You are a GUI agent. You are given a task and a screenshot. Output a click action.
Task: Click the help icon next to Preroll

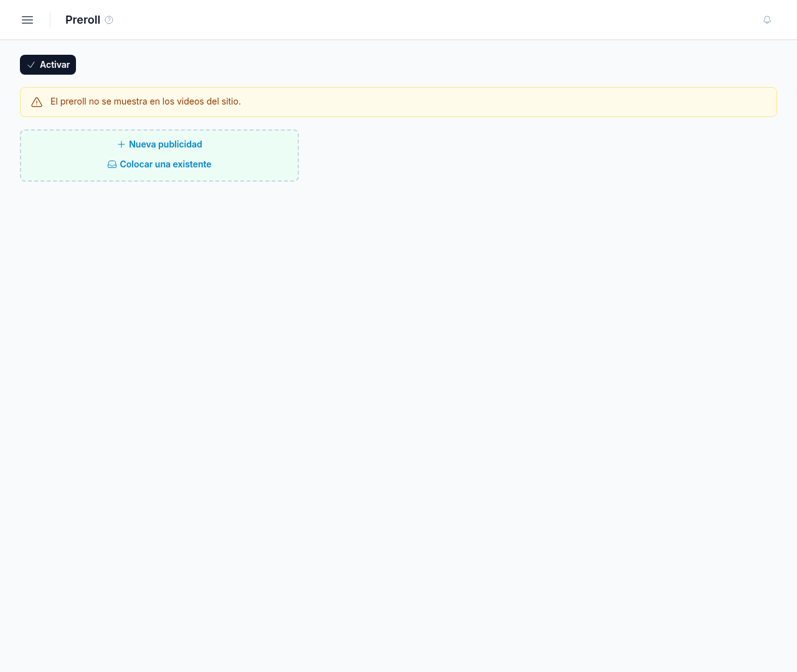pyautogui.click(x=109, y=20)
